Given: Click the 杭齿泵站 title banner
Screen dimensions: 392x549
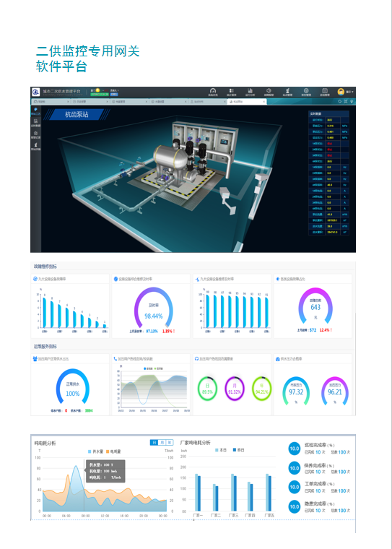Looking at the screenshot, I should coord(77,114).
